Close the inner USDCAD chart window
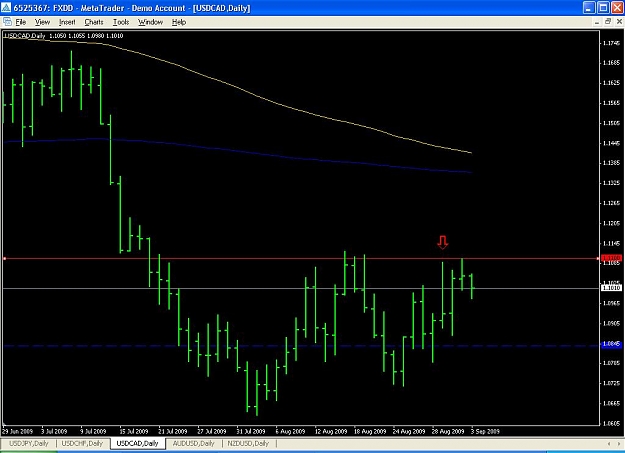Viewport: 625px width, 453px height. [x=619, y=22]
